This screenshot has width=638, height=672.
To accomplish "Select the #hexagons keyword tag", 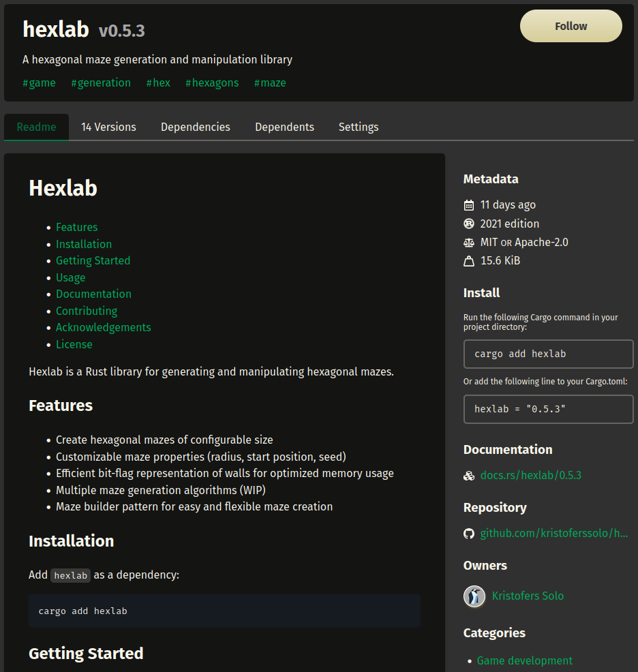I will 212,83.
